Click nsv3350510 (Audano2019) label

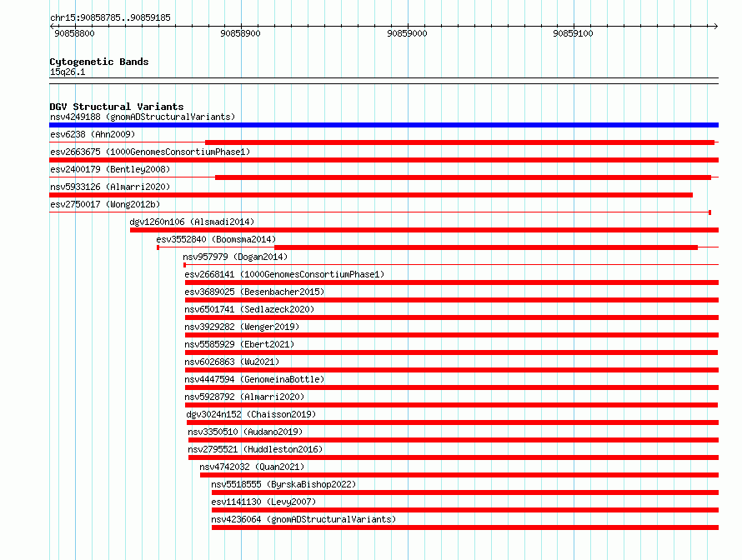[x=245, y=432]
